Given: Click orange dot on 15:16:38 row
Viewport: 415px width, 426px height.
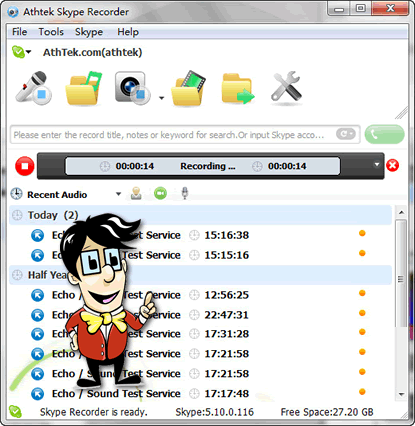Looking at the screenshot, I should pos(362,233).
